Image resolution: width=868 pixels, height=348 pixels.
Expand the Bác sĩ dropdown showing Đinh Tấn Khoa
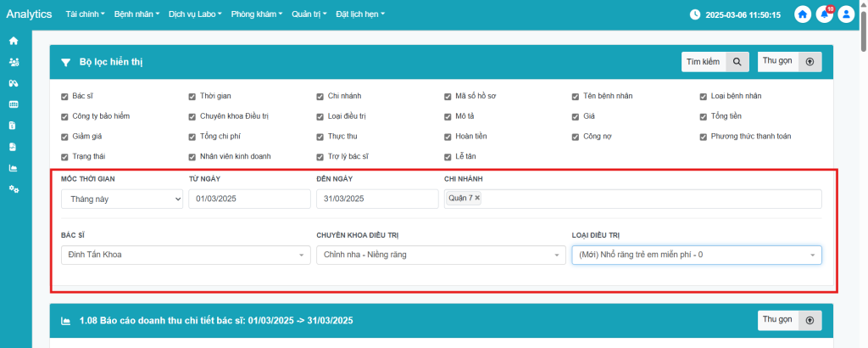[x=186, y=255]
